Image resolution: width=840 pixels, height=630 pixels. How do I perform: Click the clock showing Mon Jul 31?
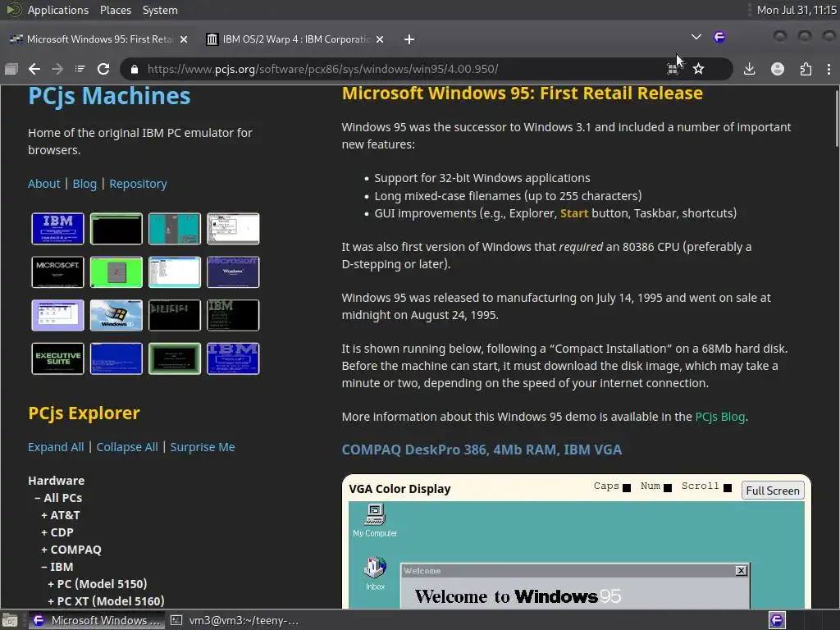796,10
